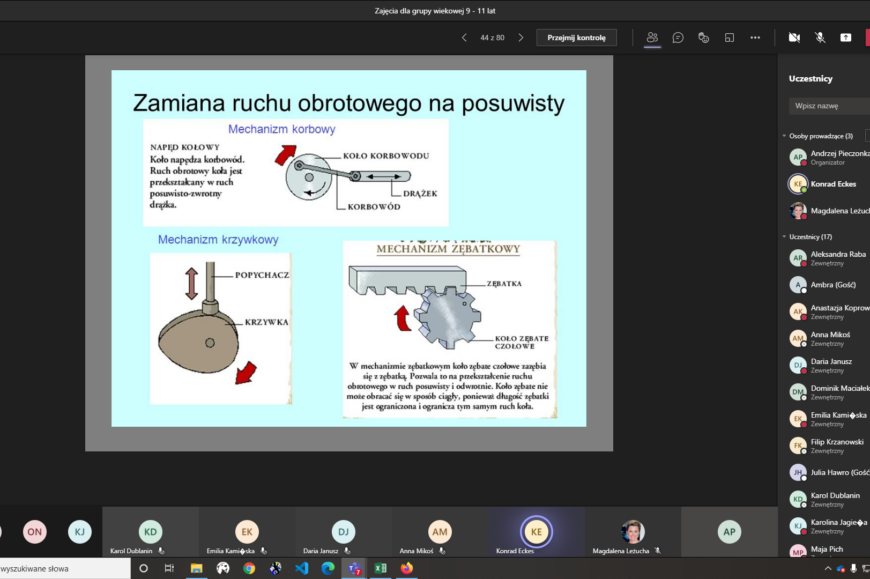870x579 pixels.
Task: Turn on the camera
Action: click(794, 38)
